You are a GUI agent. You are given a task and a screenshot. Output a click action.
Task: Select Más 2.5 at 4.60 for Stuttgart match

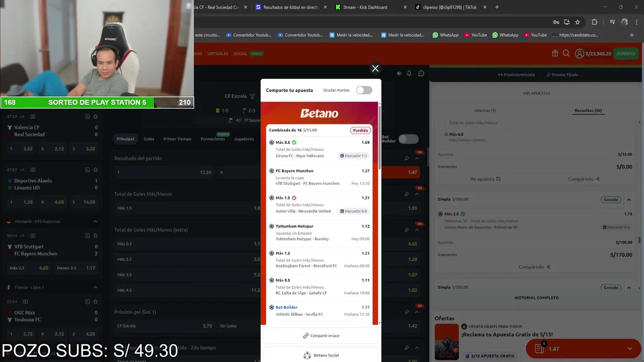(x=29, y=268)
